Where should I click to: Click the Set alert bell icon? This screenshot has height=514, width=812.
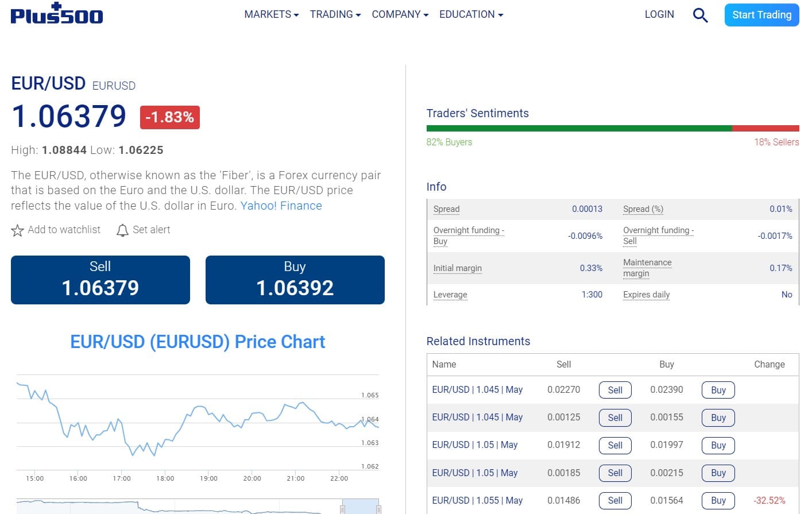coord(122,230)
